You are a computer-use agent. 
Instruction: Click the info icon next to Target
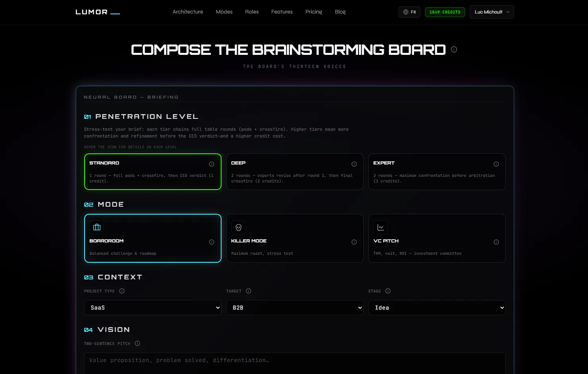249,291
